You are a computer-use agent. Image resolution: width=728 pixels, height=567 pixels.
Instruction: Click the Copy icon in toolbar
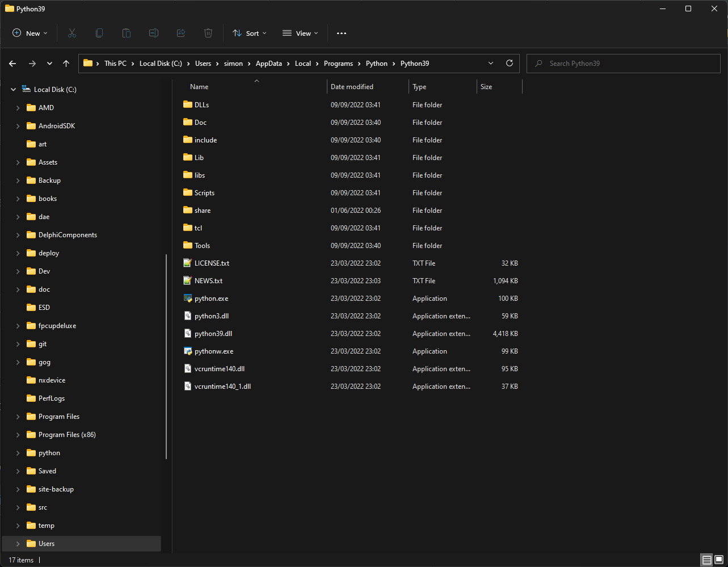click(99, 33)
